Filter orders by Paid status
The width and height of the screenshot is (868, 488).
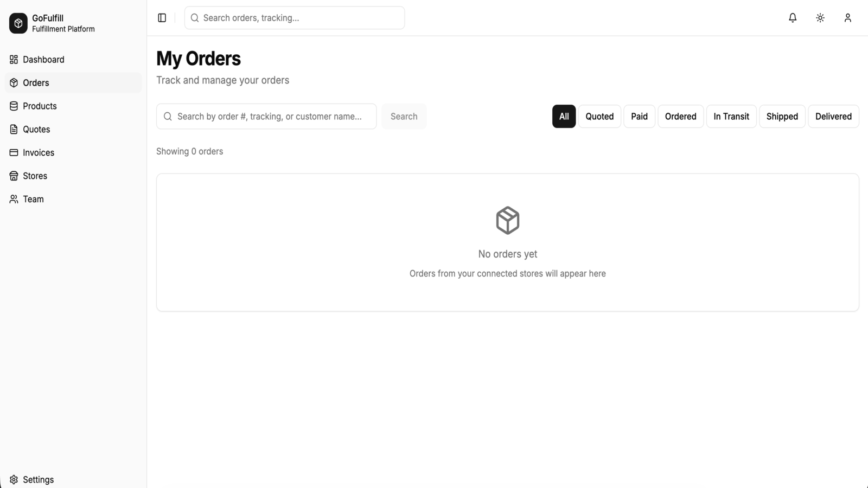(x=639, y=117)
